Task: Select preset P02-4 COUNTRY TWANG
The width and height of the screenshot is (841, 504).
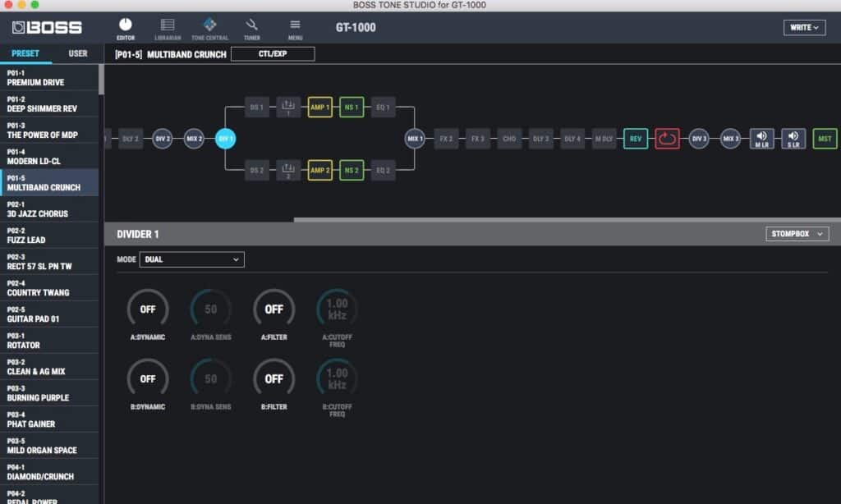Action: point(49,288)
